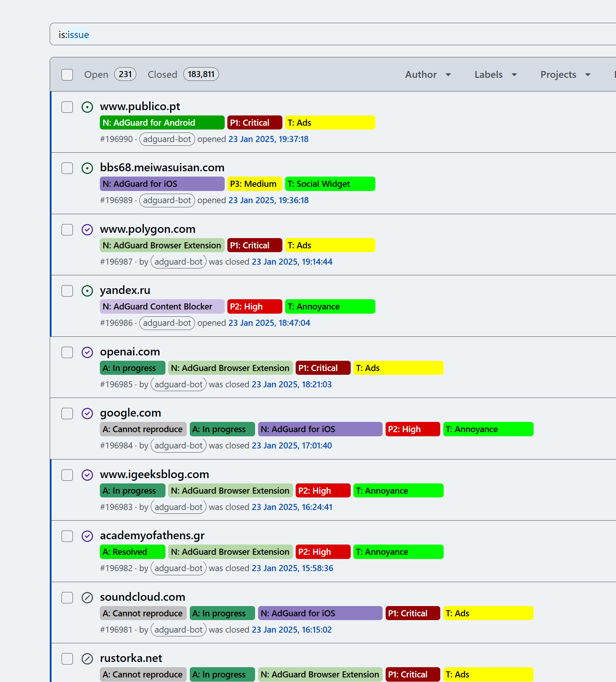Toggle the select-all issues checkbox
Viewport: 616px width, 682px height.
(x=67, y=75)
